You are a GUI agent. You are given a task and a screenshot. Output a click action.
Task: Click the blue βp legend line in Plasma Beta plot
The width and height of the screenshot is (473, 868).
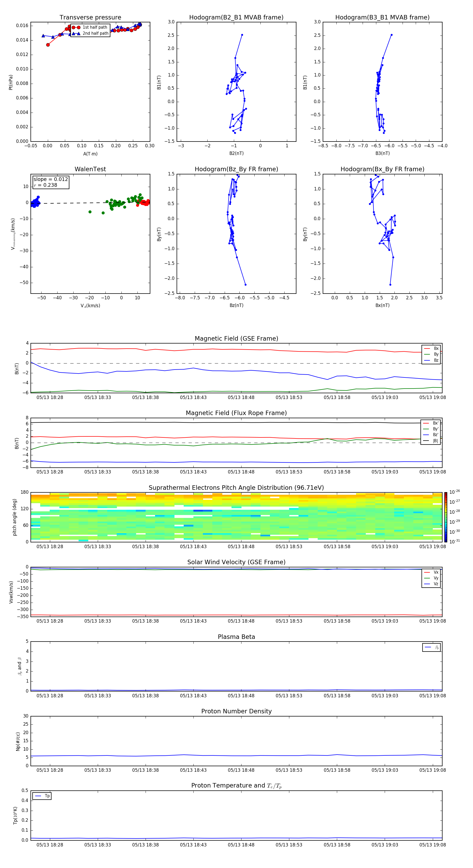pyautogui.click(x=428, y=647)
